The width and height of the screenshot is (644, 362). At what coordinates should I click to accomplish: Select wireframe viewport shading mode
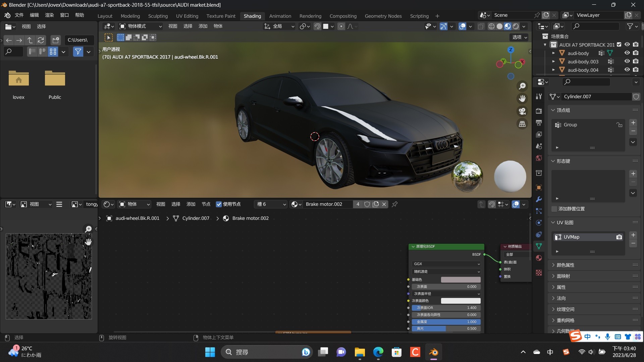tap(491, 26)
